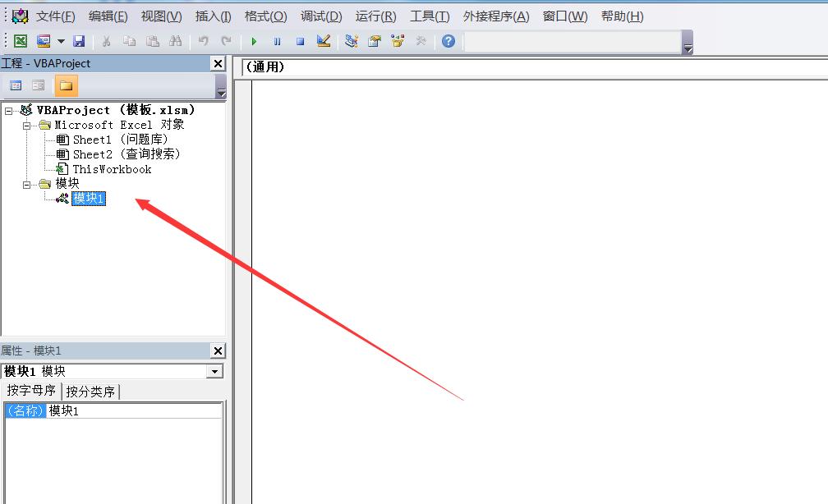Click the Break pause icon
Viewport: 828px width, 504px height.
[278, 41]
